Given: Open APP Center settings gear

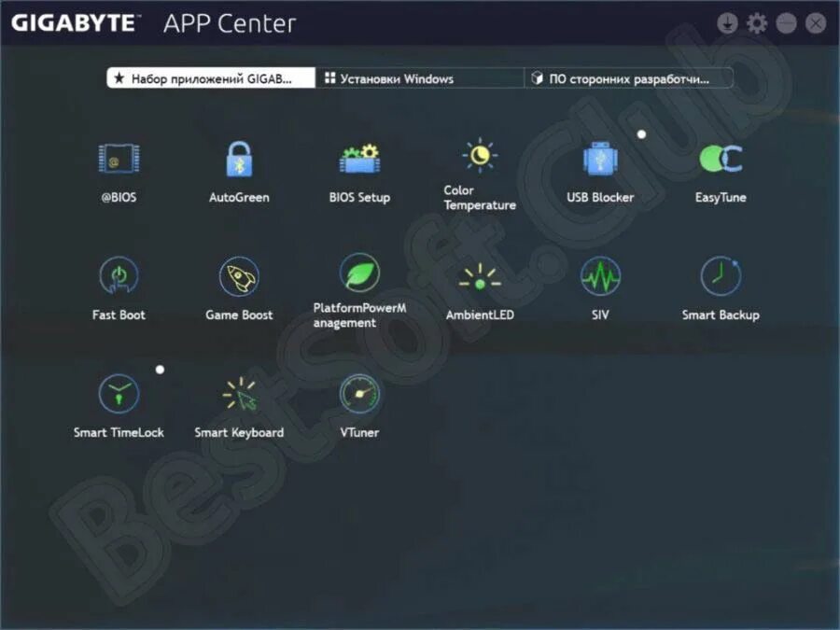Looking at the screenshot, I should pyautogui.click(x=756, y=23).
